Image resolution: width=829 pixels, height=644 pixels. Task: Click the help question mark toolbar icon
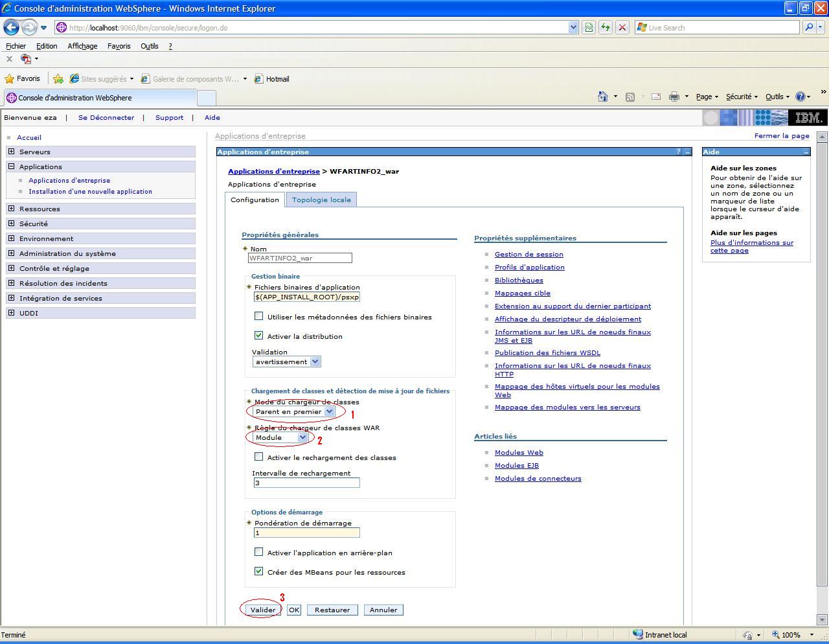coord(800,97)
